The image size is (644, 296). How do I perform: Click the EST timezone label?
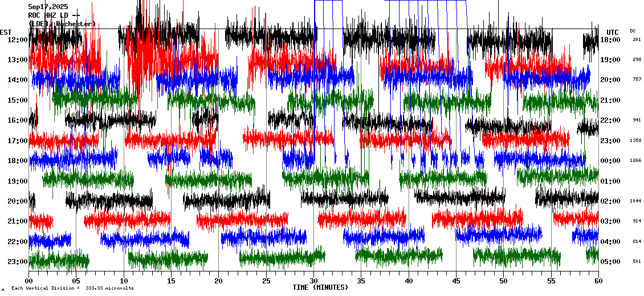coord(6,32)
